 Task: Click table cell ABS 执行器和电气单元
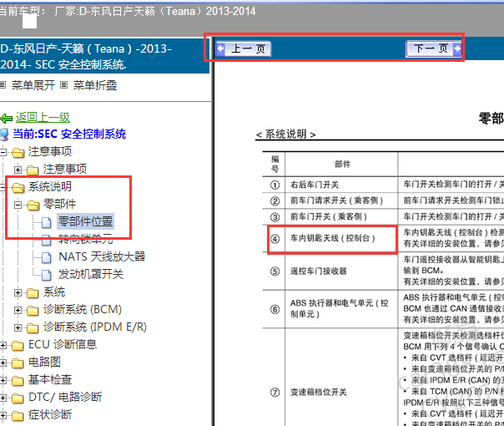pyautogui.click(x=340, y=308)
